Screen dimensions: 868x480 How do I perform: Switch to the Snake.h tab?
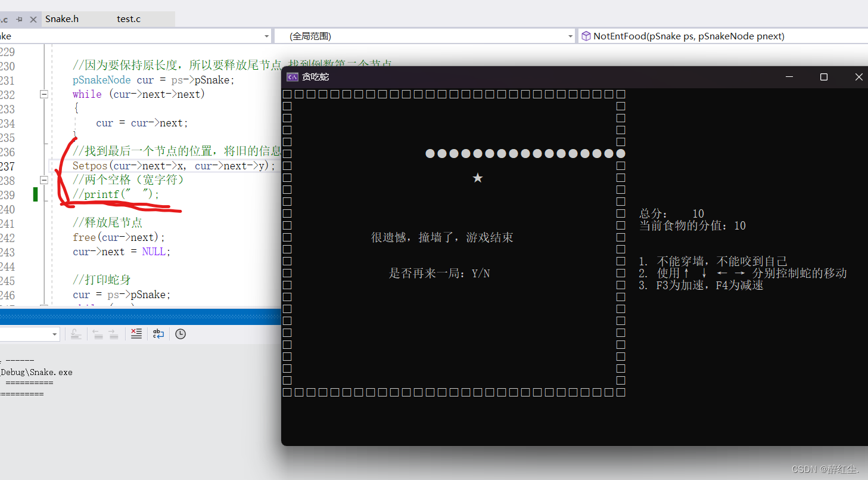point(62,19)
